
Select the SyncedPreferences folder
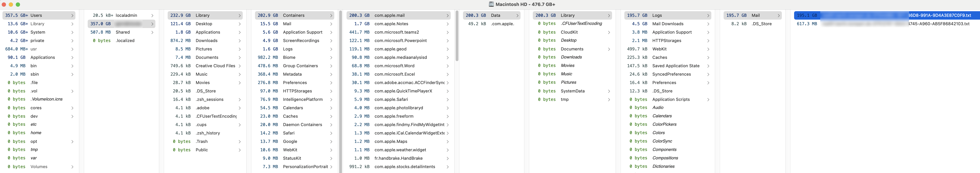[x=668, y=74]
